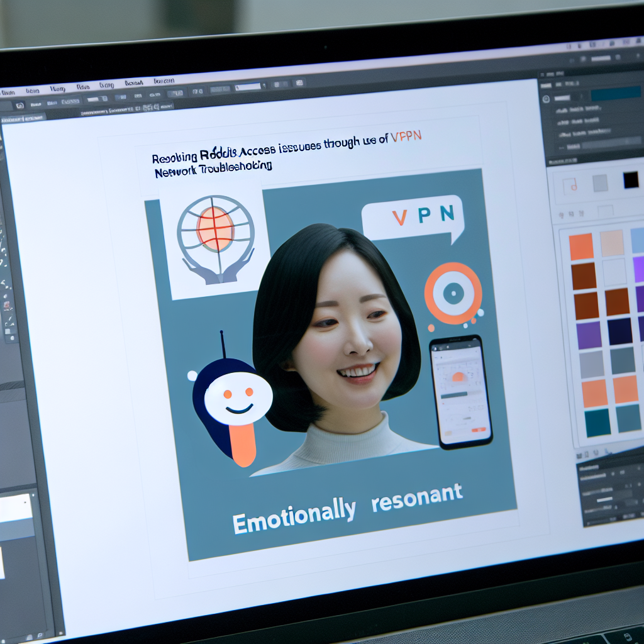The image size is (644, 644).
Task: Select the globe held by hands icon
Action: point(215,238)
